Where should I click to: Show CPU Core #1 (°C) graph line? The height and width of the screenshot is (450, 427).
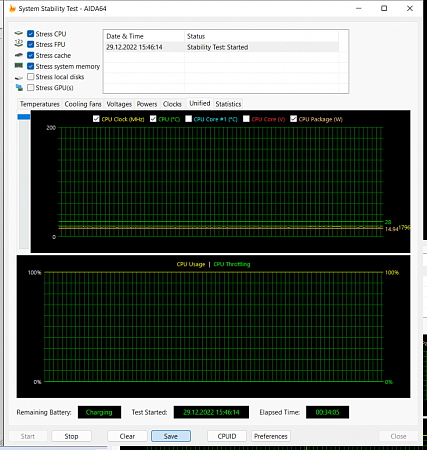point(189,119)
